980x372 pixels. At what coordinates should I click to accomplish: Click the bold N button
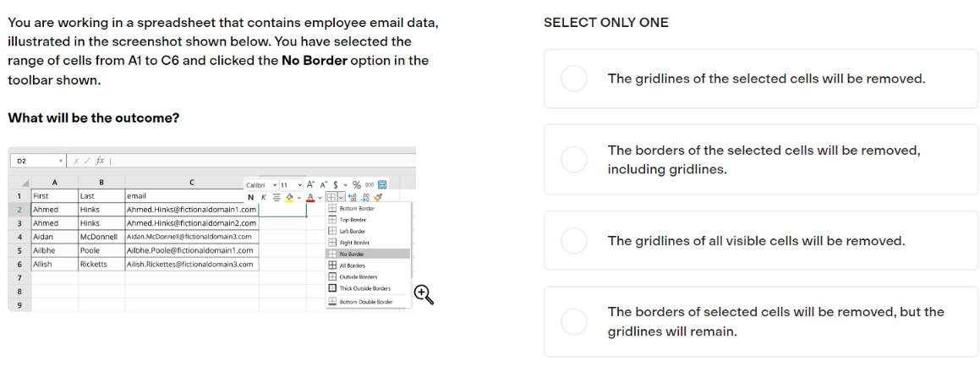250,198
